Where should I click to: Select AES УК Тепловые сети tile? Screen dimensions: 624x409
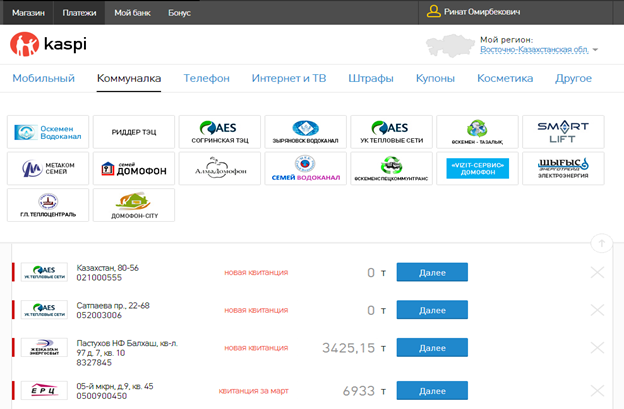click(x=392, y=132)
